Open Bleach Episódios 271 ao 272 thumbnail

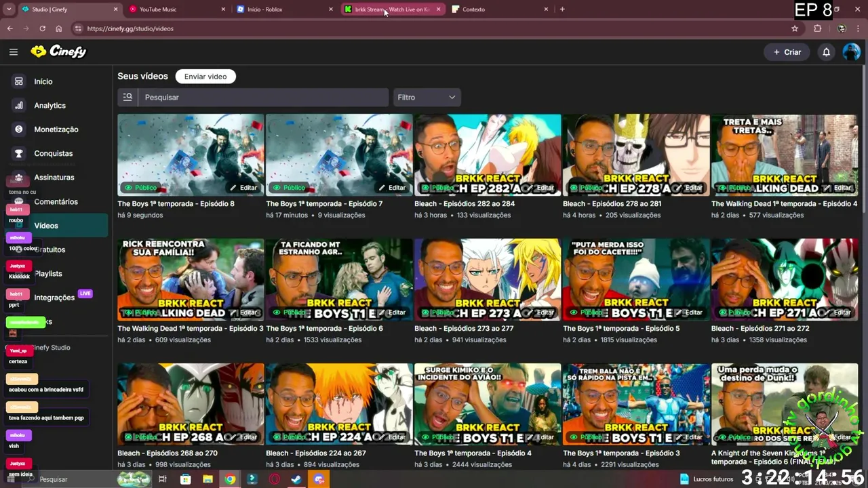coord(785,279)
